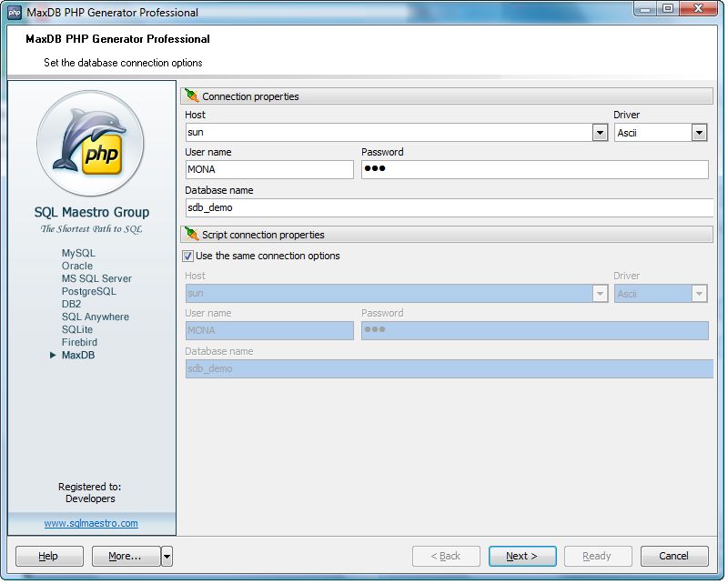Close the MaxDB PHP Generator window
The image size is (728, 584).
(700, 9)
